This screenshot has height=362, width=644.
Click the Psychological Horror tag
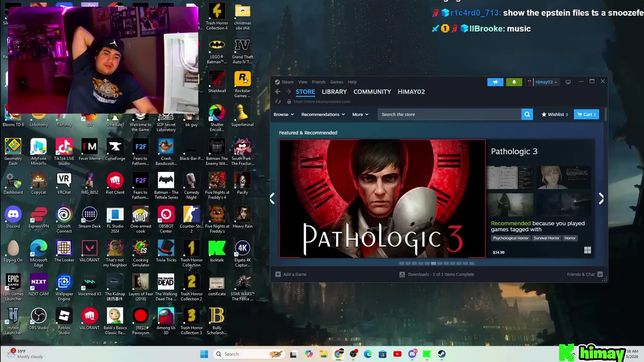511,238
